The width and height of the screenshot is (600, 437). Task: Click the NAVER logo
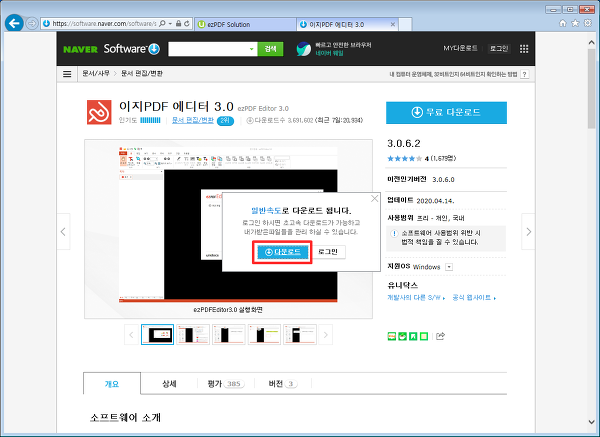[x=80, y=49]
